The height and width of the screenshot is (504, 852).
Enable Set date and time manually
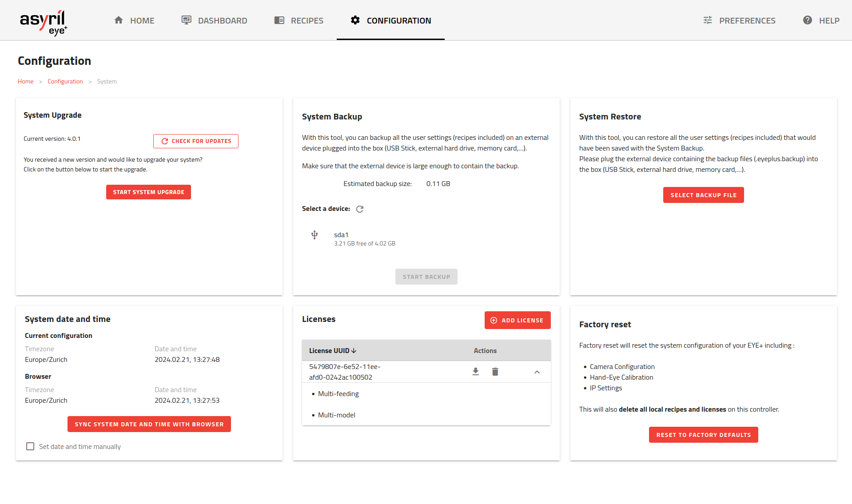click(x=30, y=446)
